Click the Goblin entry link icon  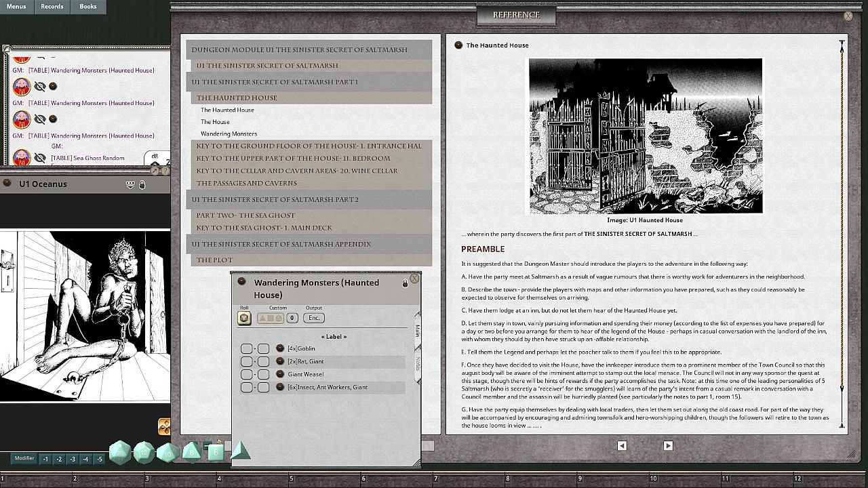[x=280, y=348]
